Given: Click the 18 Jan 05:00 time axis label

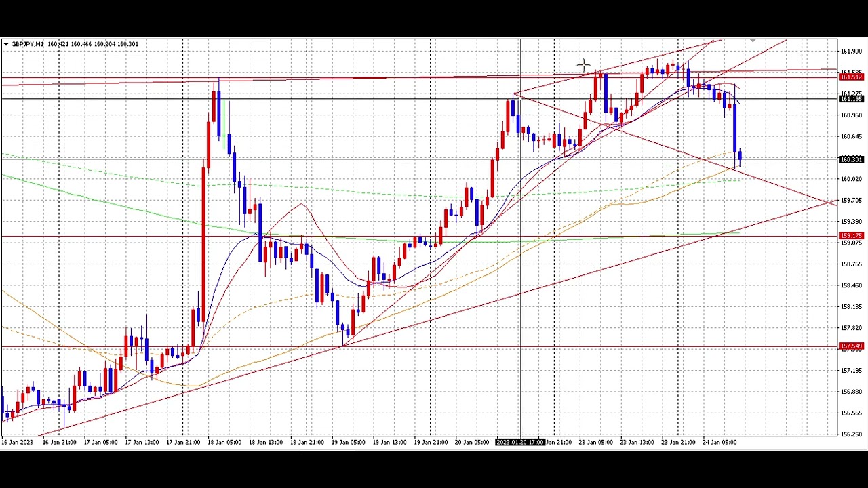Looking at the screenshot, I should tap(224, 443).
